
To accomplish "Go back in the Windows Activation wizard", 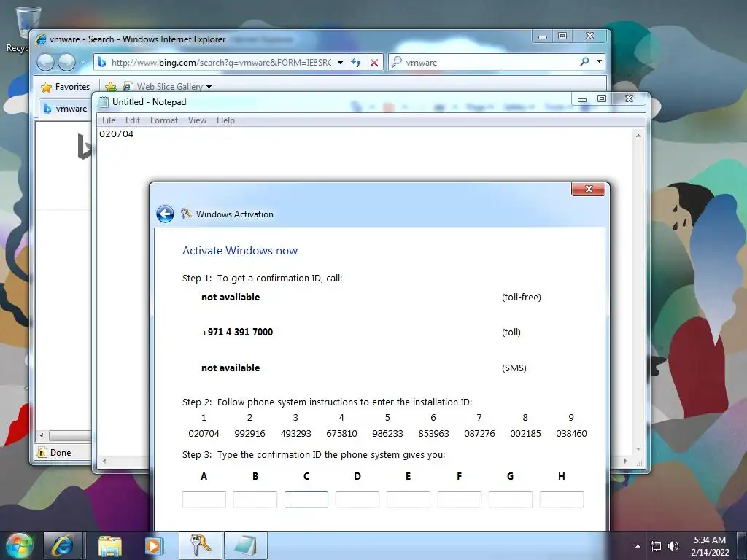I will pos(166,214).
